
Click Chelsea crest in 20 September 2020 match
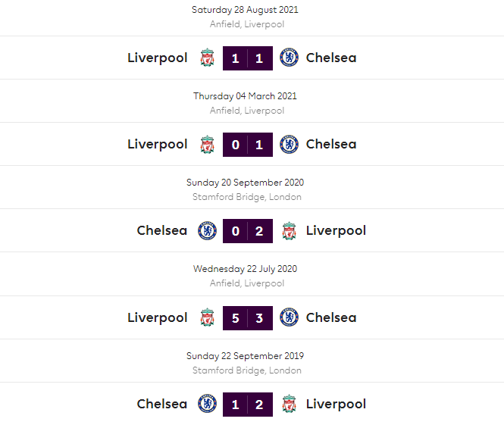point(207,230)
